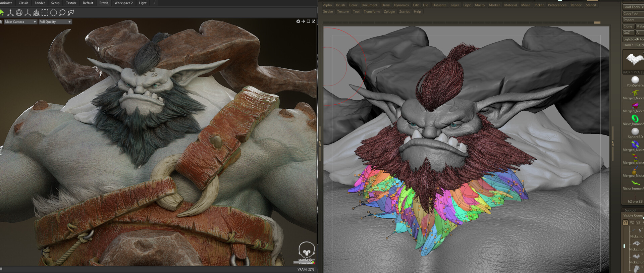The image size is (644, 273).
Task: Pop out viewport with external arrow icon
Action: coord(314,21)
